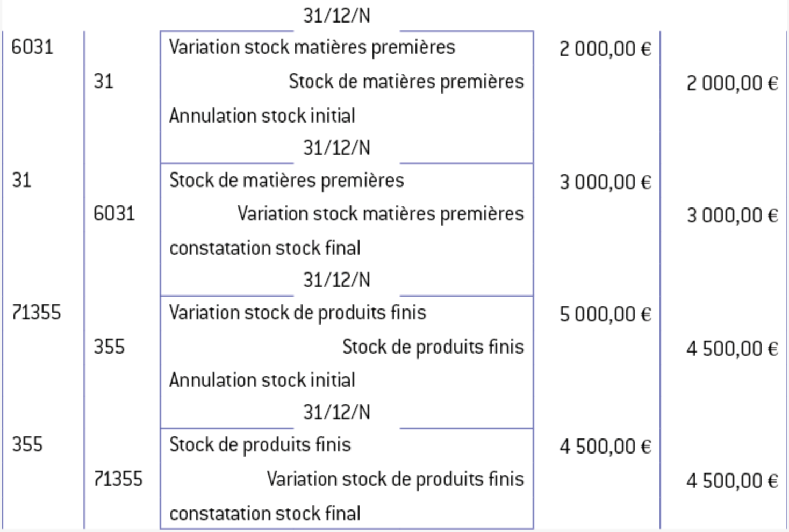Click account number 6031 in first debit row
Image resolution: width=789 pixels, height=532 pixels.
click(32, 47)
